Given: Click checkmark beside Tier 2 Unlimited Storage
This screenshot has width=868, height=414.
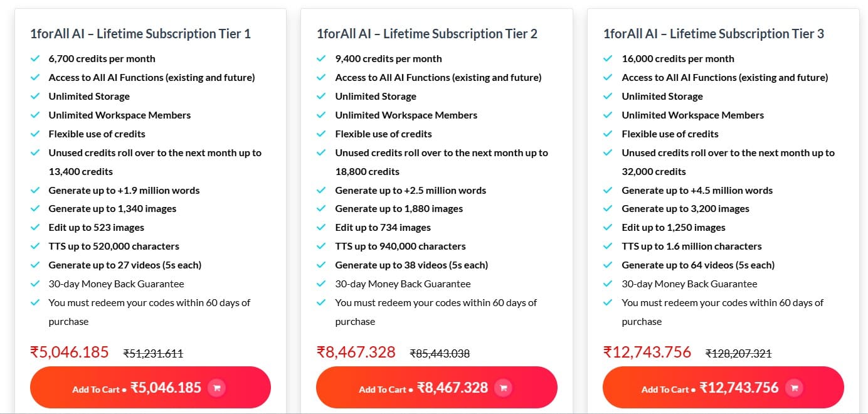Looking at the screenshot, I should tap(322, 97).
